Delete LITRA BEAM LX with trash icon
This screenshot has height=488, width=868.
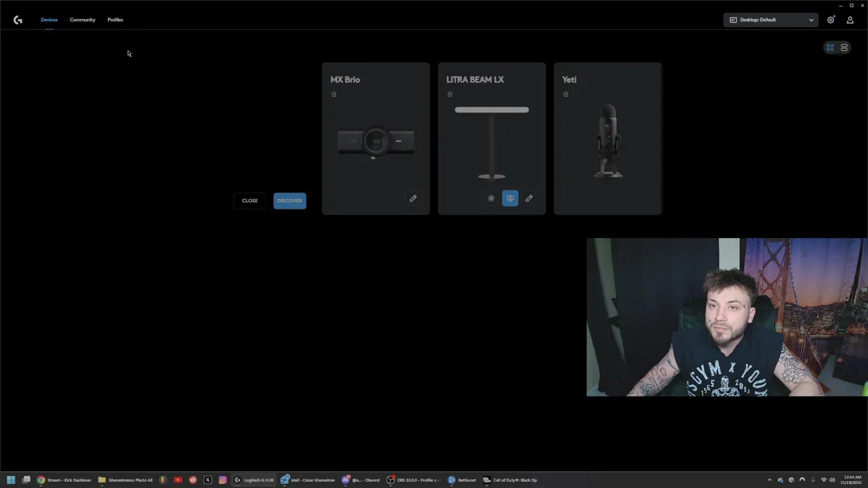coord(450,94)
